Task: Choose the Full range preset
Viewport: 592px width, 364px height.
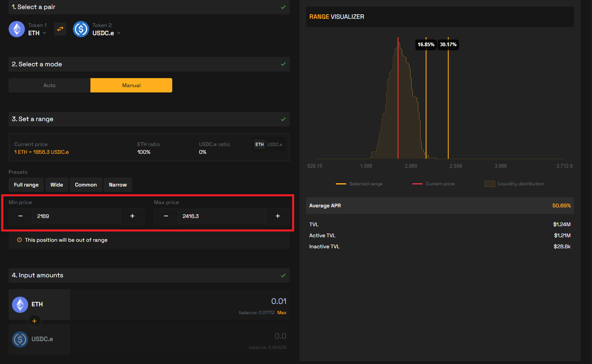Action: tap(26, 184)
